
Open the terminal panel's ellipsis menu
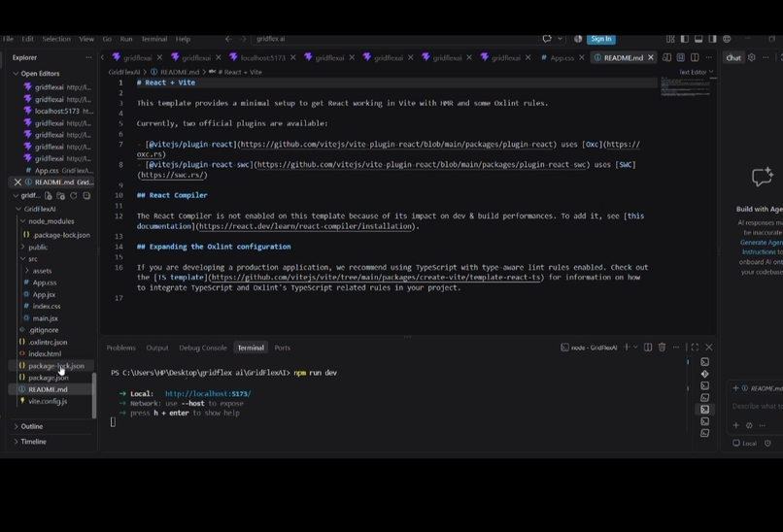(x=676, y=347)
